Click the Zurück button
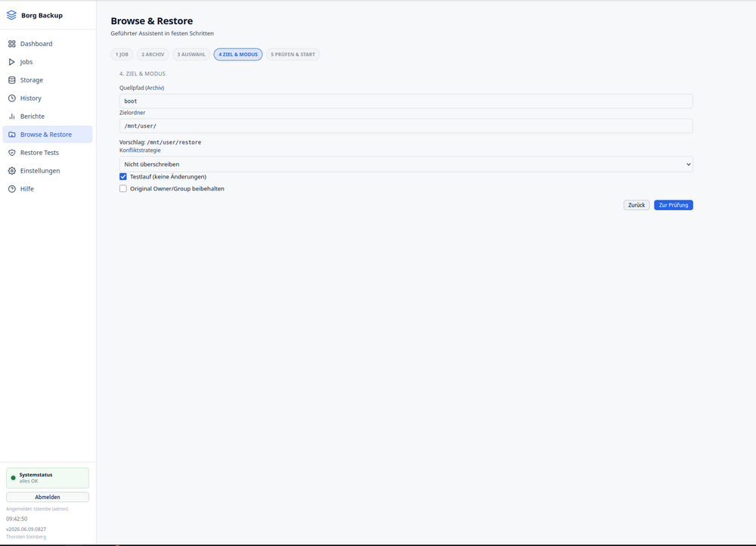The width and height of the screenshot is (756, 546). (x=637, y=205)
